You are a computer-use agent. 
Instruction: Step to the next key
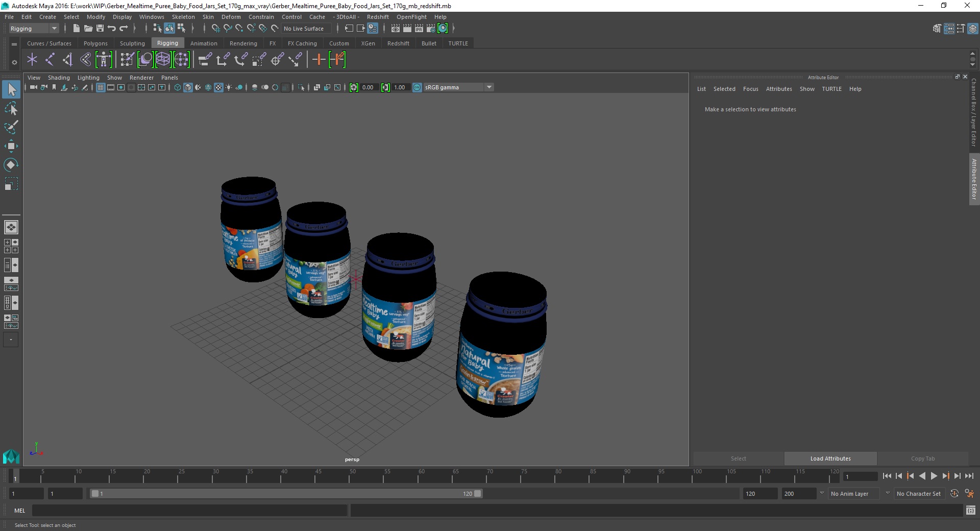click(945, 476)
